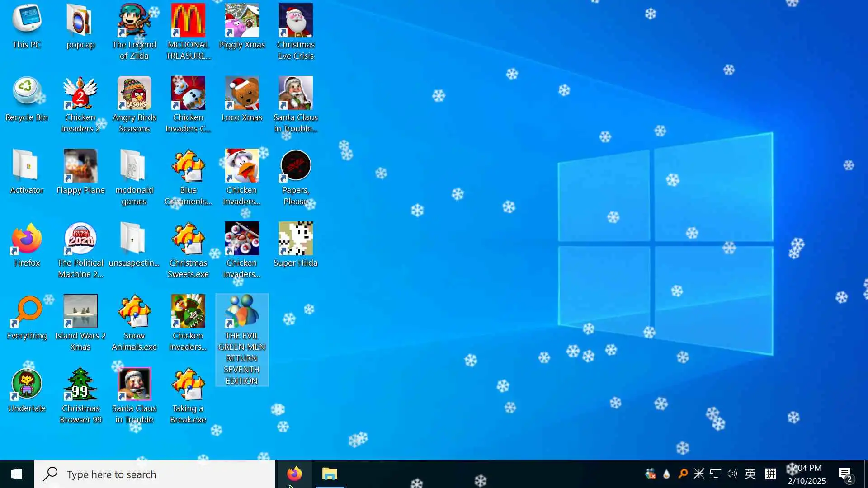Image resolution: width=868 pixels, height=488 pixels.
Task: Select the Piggly Xmas shortcut
Action: click(x=242, y=20)
